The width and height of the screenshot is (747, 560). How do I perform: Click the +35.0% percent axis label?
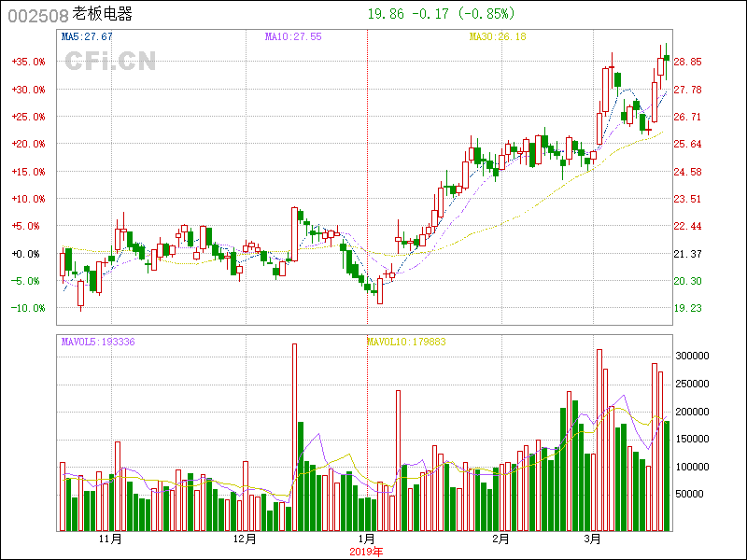pyautogui.click(x=29, y=62)
